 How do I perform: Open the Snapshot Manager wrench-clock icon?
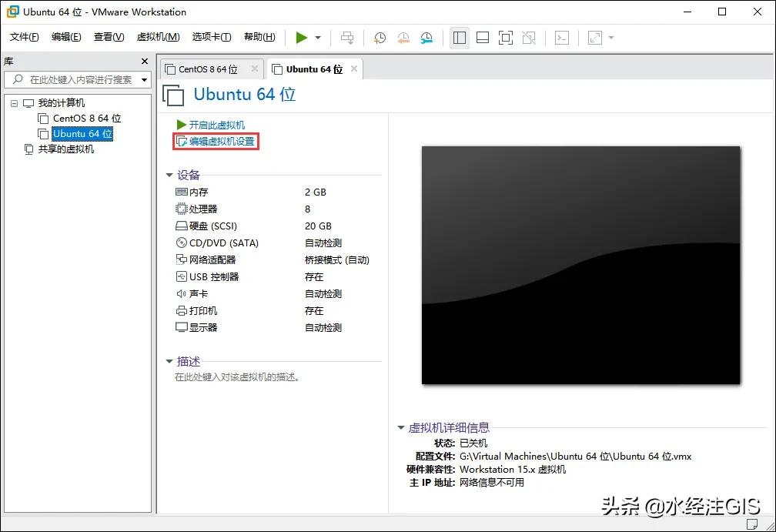(x=428, y=37)
